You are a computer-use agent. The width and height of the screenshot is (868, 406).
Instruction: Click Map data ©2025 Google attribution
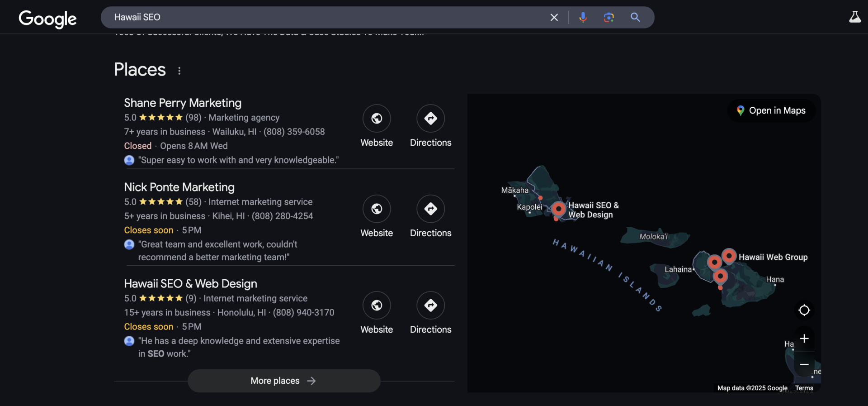(x=752, y=388)
